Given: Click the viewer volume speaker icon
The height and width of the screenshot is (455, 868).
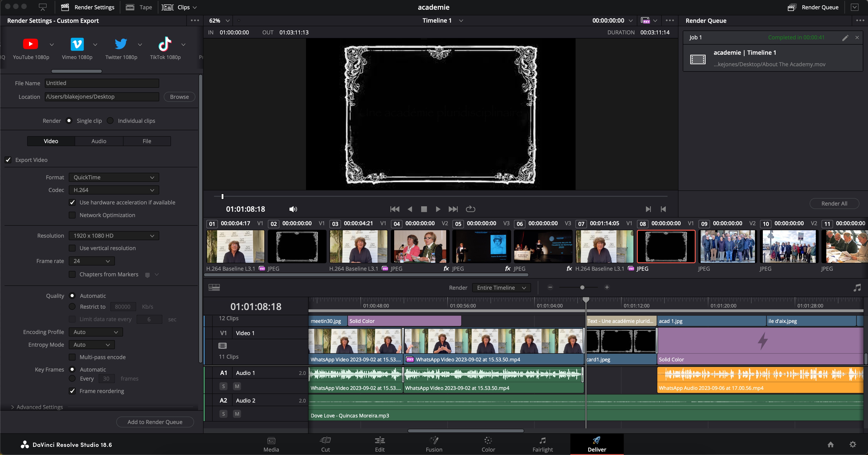Looking at the screenshot, I should (293, 209).
